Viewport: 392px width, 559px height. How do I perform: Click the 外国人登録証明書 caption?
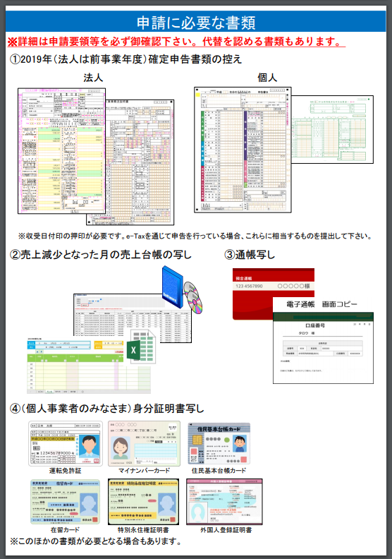coord(226,530)
